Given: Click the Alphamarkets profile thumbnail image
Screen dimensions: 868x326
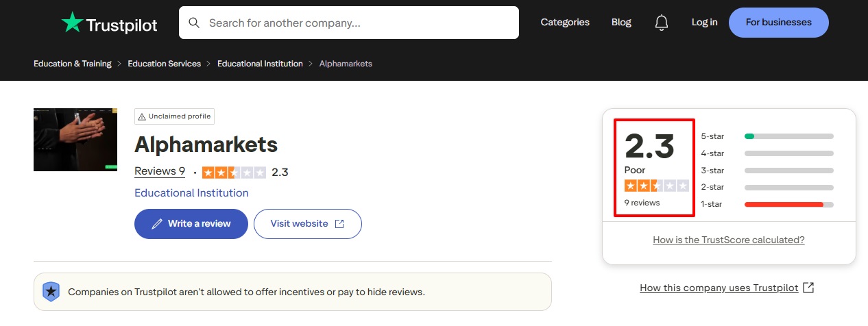Looking at the screenshot, I should point(75,140).
